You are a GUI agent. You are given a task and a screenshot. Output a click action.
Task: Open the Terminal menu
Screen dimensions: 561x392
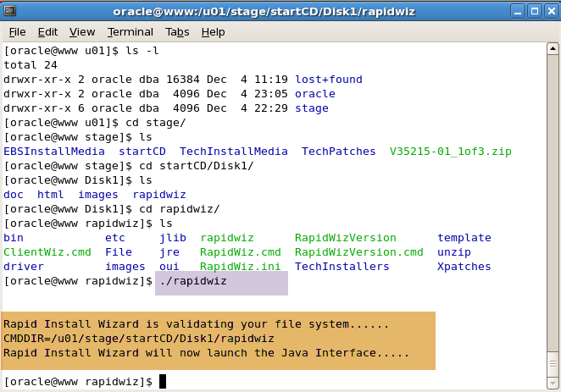pos(131,32)
